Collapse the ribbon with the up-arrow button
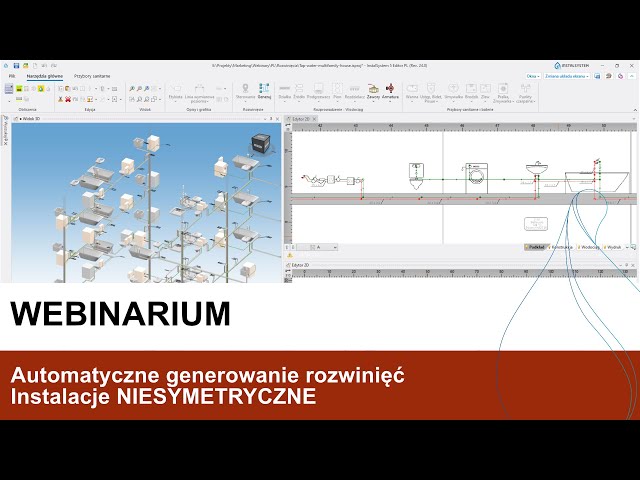The image size is (640, 480). (631, 76)
